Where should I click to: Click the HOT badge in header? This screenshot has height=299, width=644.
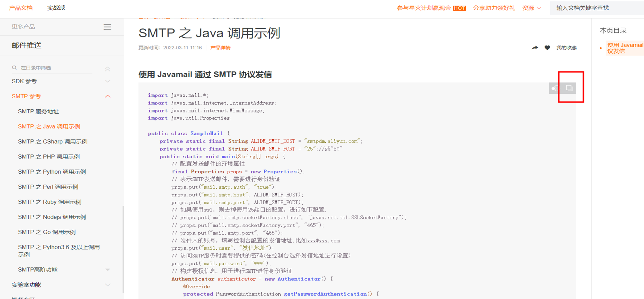459,8
